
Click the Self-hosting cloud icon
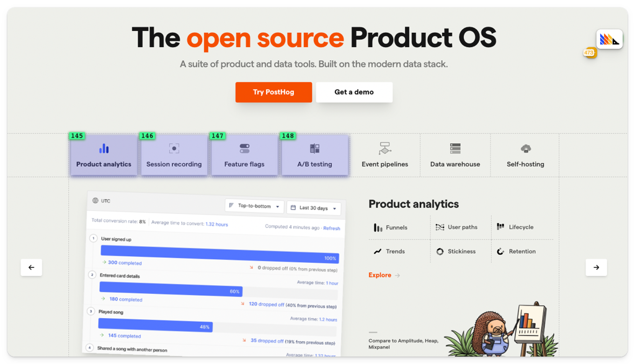click(x=526, y=149)
